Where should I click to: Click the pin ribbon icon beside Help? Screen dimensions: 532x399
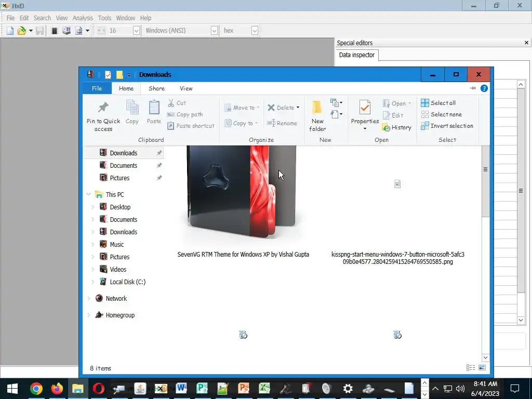pos(473,88)
